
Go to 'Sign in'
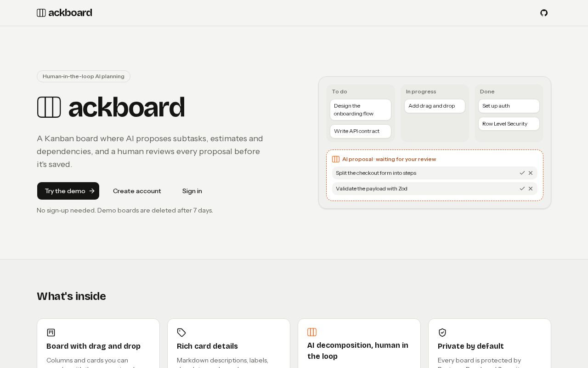pyautogui.click(x=192, y=191)
